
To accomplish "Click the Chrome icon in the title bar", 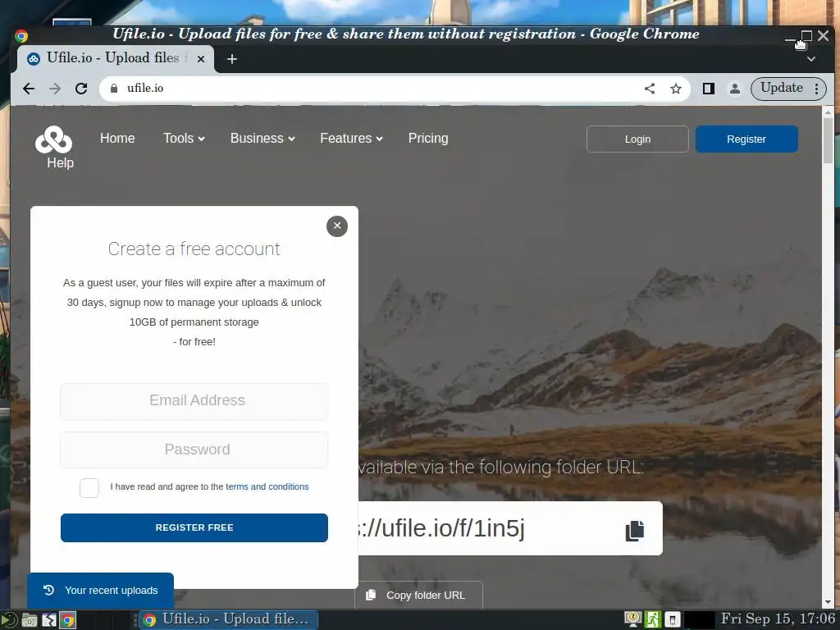I will (x=21, y=36).
